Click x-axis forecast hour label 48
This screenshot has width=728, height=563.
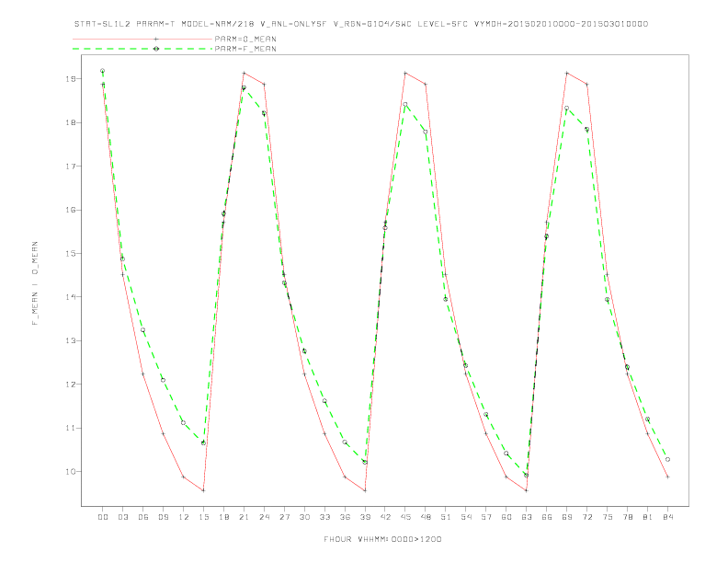(x=426, y=517)
